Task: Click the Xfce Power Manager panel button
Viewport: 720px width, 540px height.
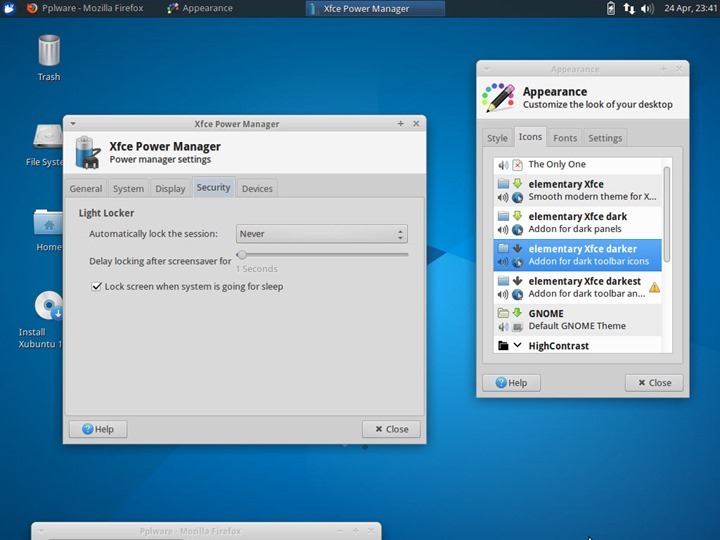Action: click(x=375, y=8)
